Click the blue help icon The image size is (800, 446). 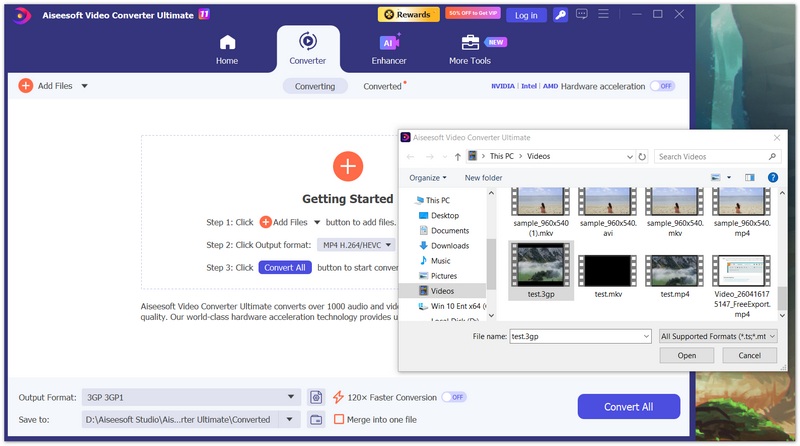(773, 178)
